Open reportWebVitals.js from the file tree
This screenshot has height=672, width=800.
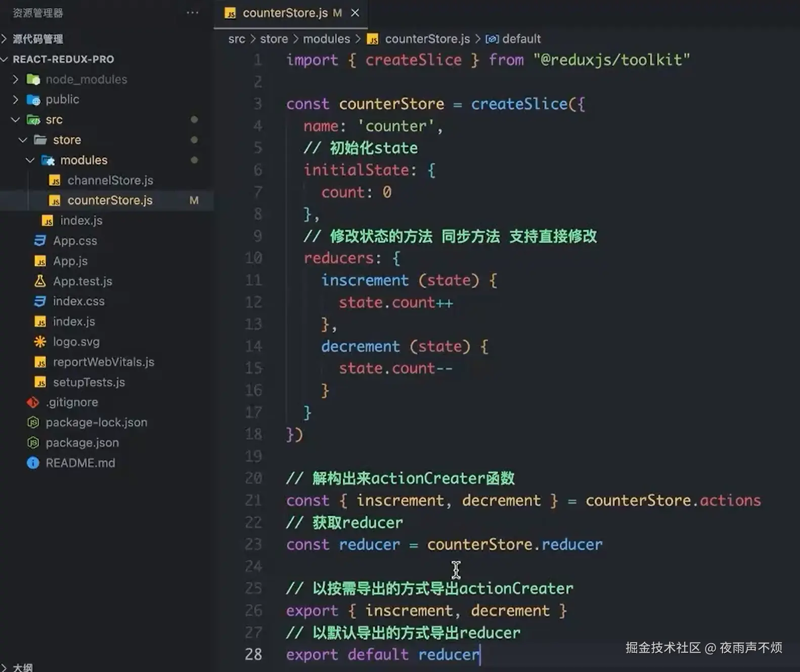(104, 362)
